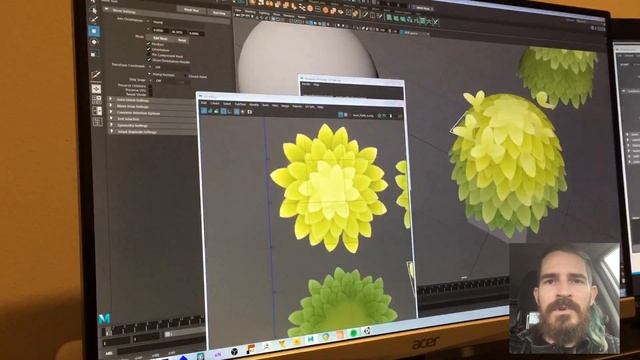Click the Maya logo above the time slider
640x360 pixels.
pos(104,318)
